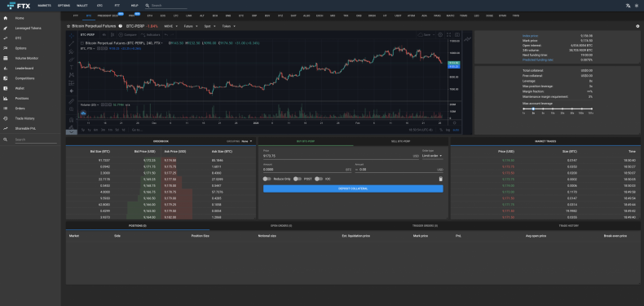Select the ETH market tab
Viewport: 644px width, 306px height.
tap(150, 16)
